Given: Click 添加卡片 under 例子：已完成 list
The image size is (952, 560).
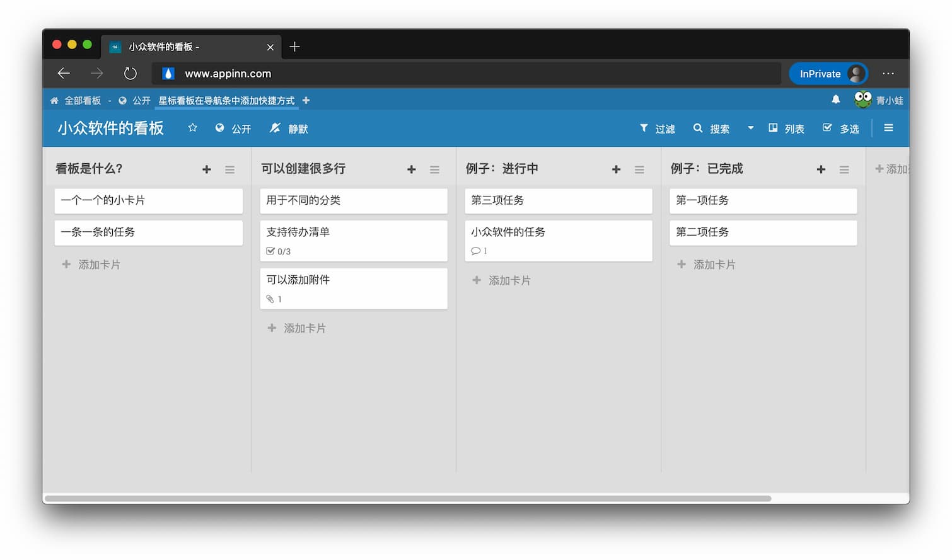Looking at the screenshot, I should click(x=707, y=265).
